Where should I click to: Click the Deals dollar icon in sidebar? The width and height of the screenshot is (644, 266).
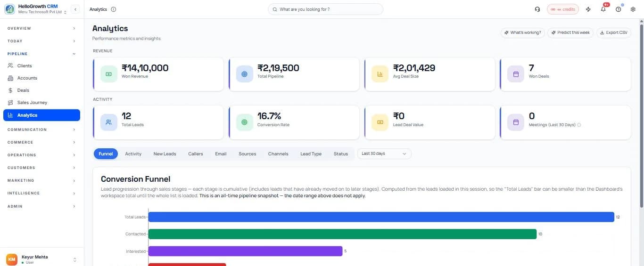pos(10,90)
